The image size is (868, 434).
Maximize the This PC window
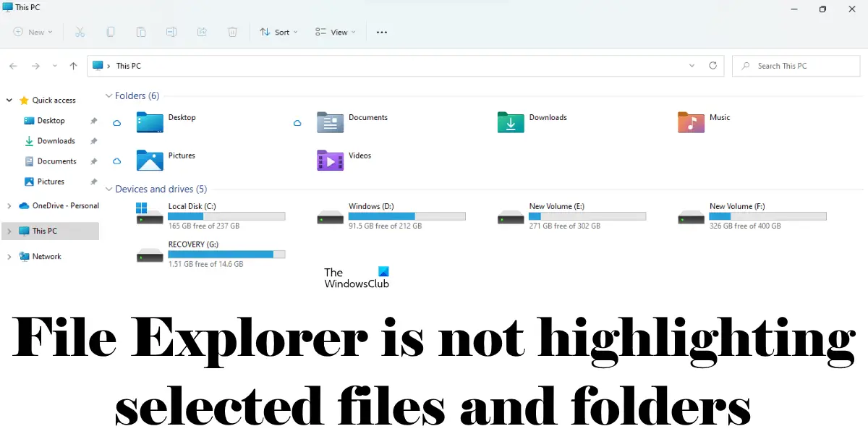[x=822, y=9]
